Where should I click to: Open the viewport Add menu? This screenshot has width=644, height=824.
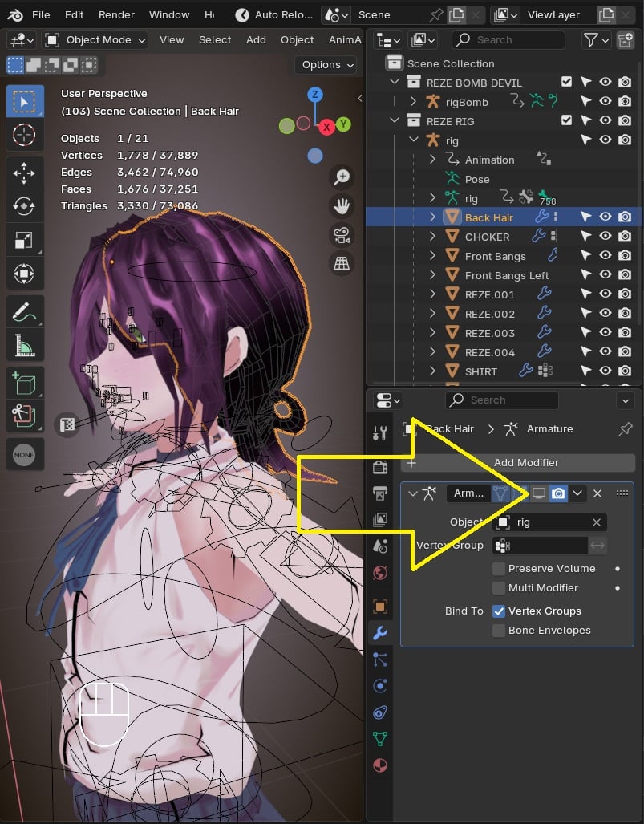[x=256, y=39]
